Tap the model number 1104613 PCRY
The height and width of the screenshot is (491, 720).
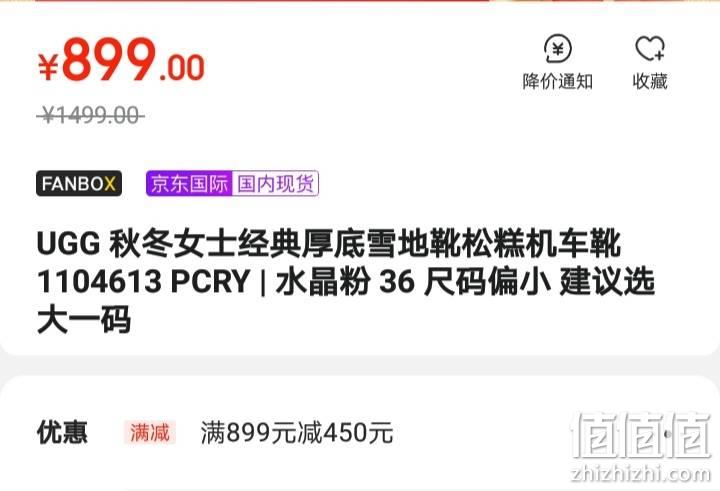tap(143, 281)
